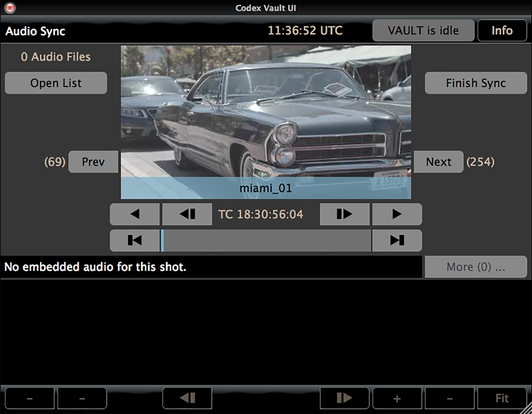
Task: Open the Info panel
Action: tap(502, 31)
